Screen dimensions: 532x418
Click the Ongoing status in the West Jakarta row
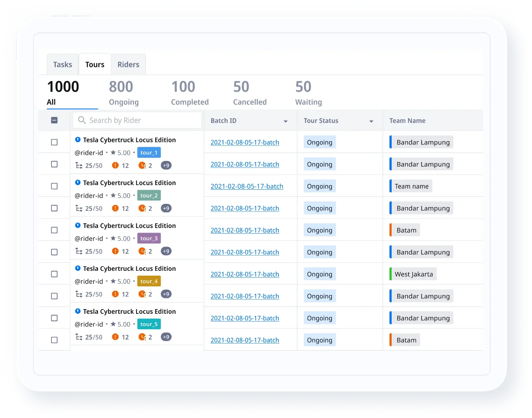coord(320,274)
